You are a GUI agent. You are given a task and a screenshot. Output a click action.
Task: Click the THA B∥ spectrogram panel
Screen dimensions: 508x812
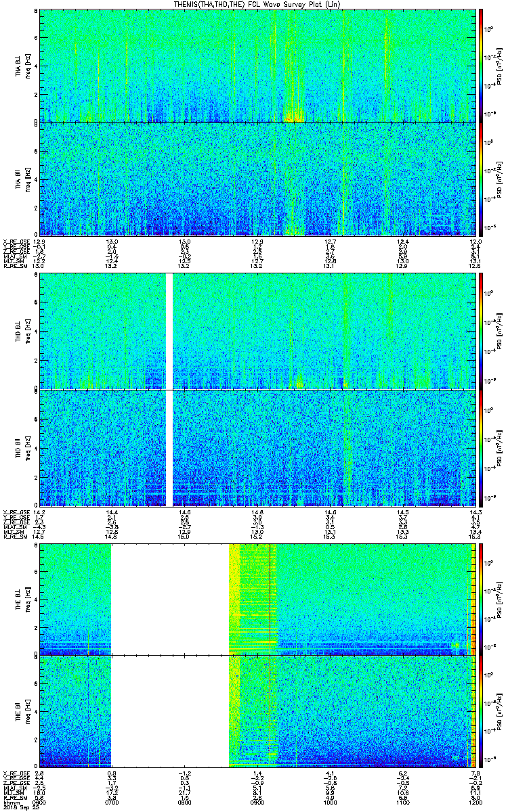point(257,179)
